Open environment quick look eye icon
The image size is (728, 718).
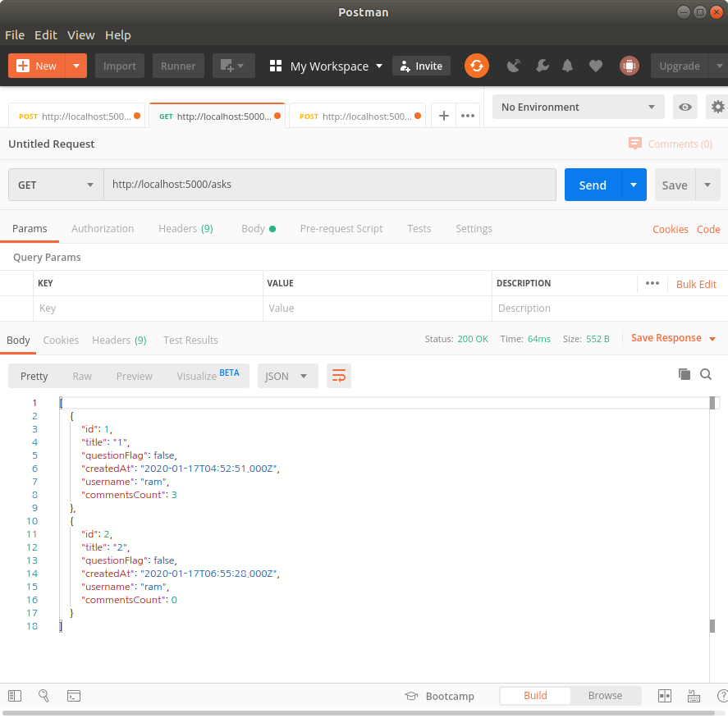[x=685, y=107]
